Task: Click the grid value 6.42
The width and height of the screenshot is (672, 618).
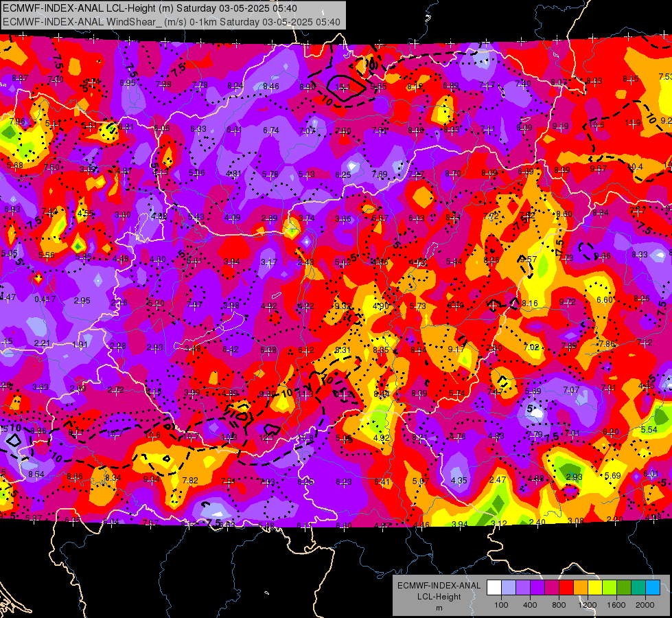Action: point(231,350)
